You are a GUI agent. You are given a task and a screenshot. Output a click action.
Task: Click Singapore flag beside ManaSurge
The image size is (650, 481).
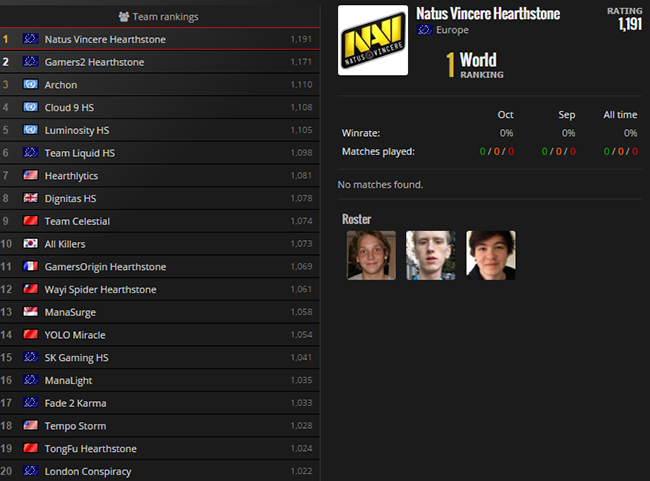[31, 313]
